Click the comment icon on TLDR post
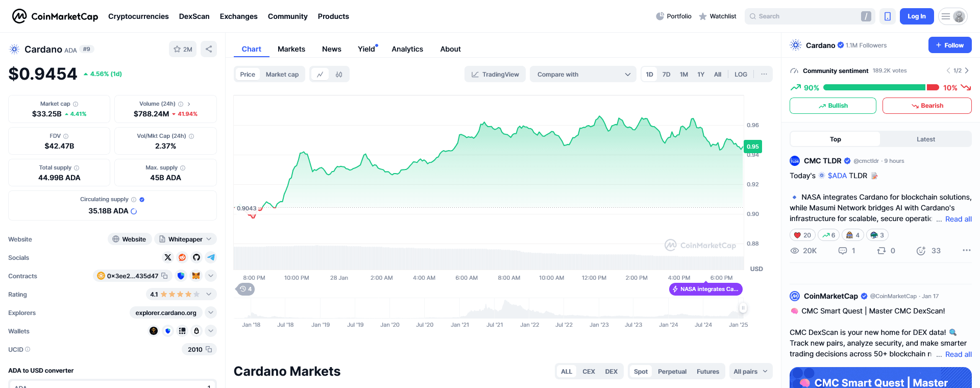 (x=843, y=251)
